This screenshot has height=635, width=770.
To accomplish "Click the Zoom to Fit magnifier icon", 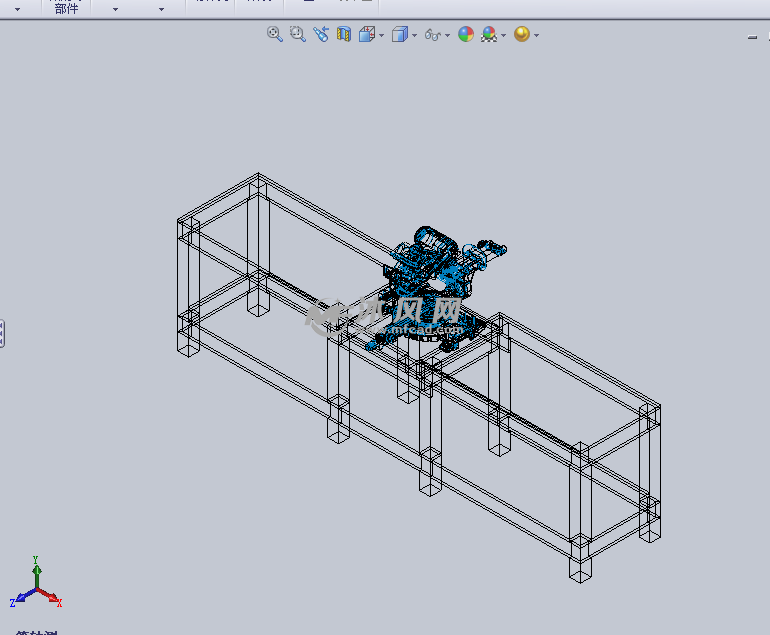I will [274, 34].
